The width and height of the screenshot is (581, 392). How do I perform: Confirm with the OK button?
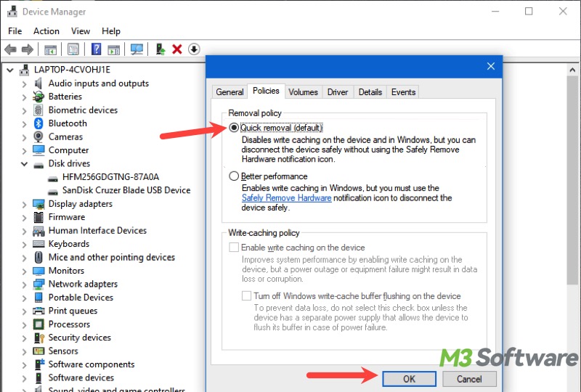click(x=409, y=379)
